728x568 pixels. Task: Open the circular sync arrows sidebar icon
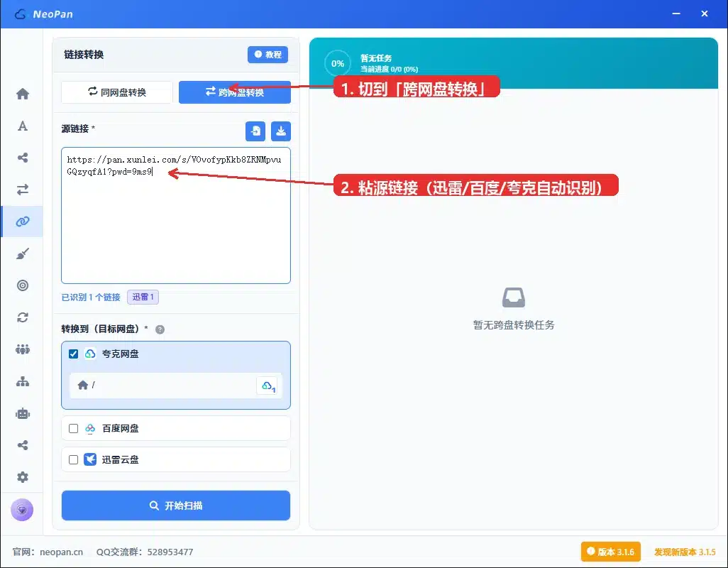click(22, 317)
